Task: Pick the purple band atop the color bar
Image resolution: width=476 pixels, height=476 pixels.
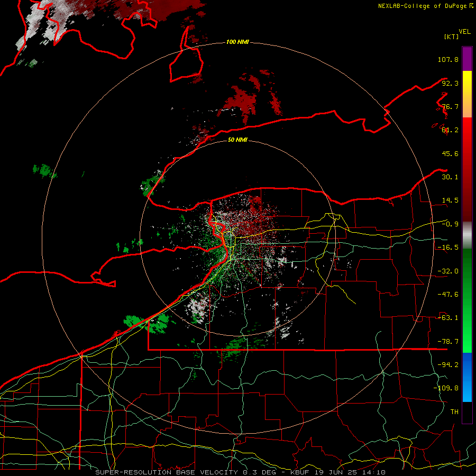Action: point(467,59)
